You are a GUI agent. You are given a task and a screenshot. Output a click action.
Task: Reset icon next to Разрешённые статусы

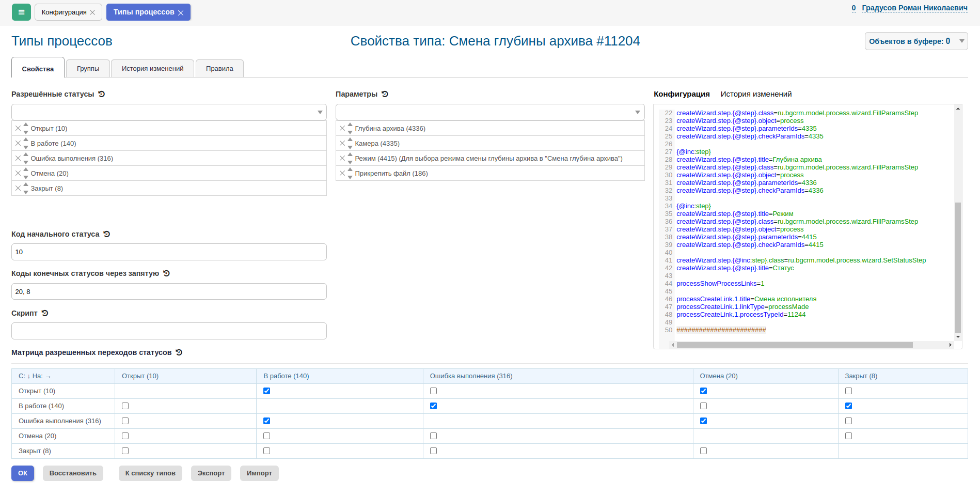[x=102, y=94]
